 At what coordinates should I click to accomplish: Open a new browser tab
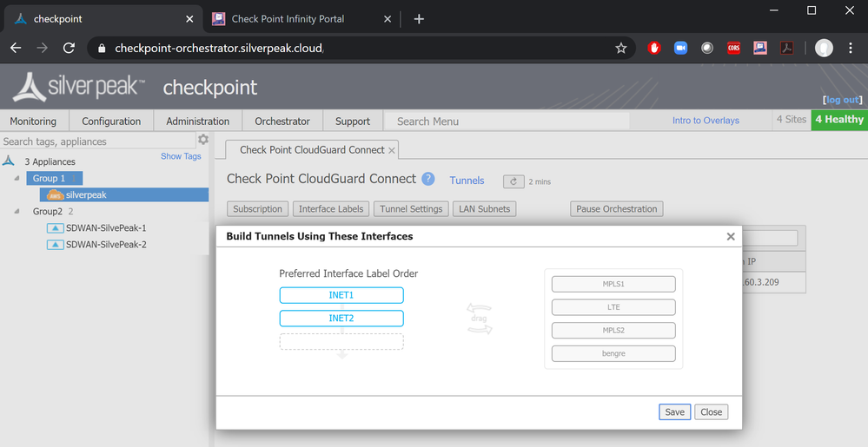click(x=419, y=18)
